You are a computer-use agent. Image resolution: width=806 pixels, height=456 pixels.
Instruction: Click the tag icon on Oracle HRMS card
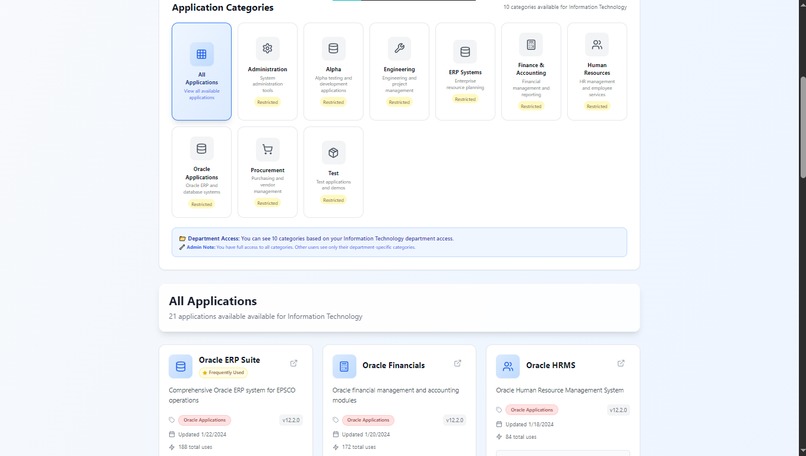499,410
